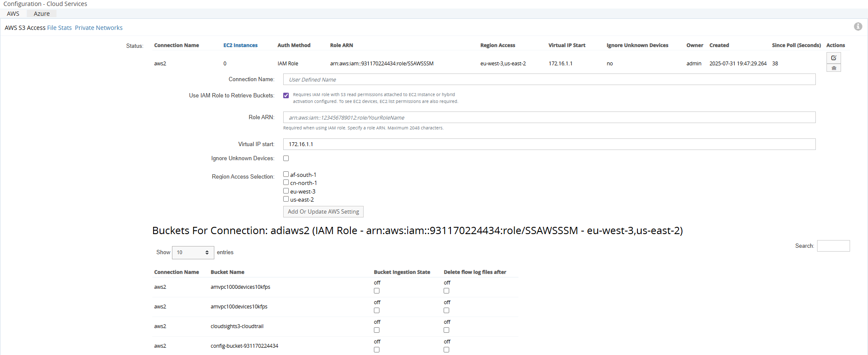This screenshot has height=355, width=868.
Task: Click Add Or Update AWS Setting button
Action: tap(323, 211)
